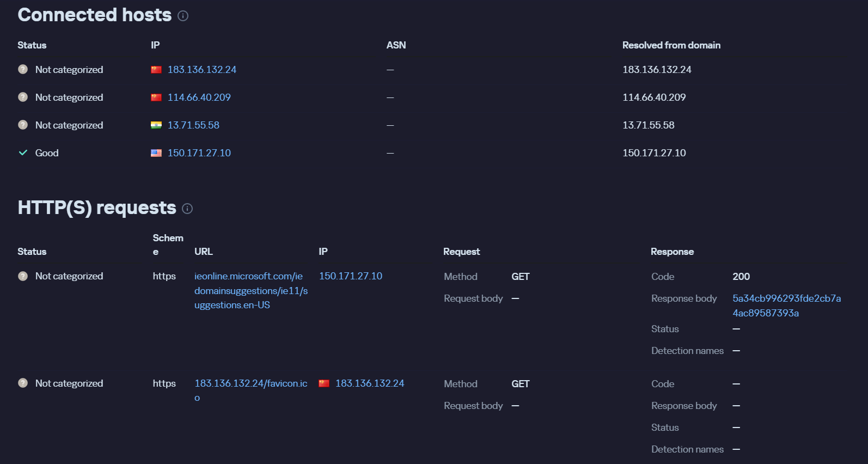Open IP link 183.136.132.24 in the favicon.ico request row
The image size is (868, 464).
pyautogui.click(x=370, y=383)
